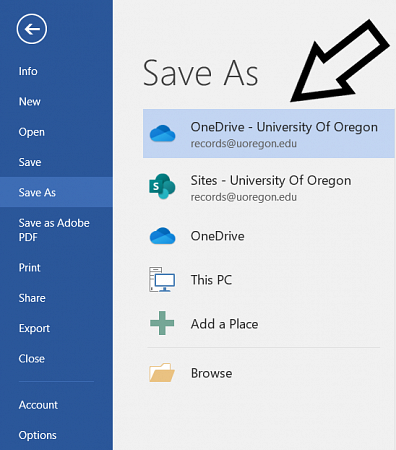Screen dimensions: 396x450
Task: Select New in the backstage menu
Action: click(x=30, y=101)
